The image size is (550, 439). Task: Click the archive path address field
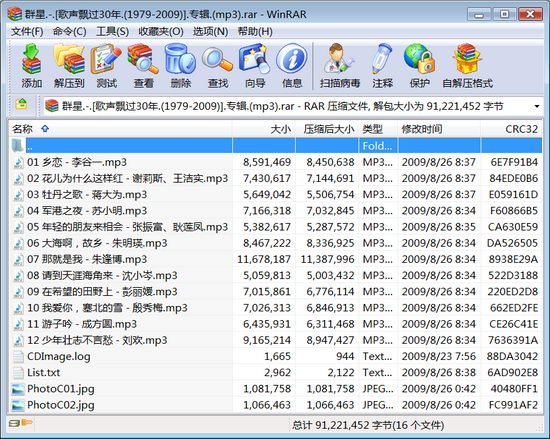(x=293, y=106)
